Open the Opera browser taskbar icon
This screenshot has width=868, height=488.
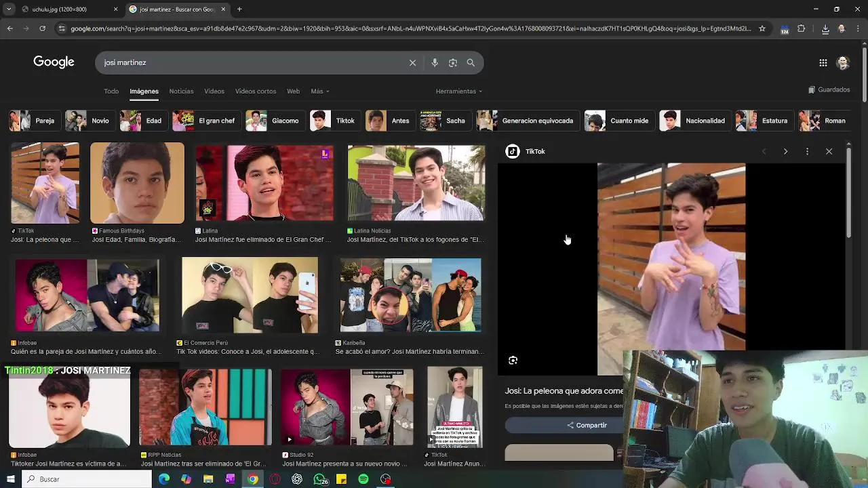click(275, 479)
